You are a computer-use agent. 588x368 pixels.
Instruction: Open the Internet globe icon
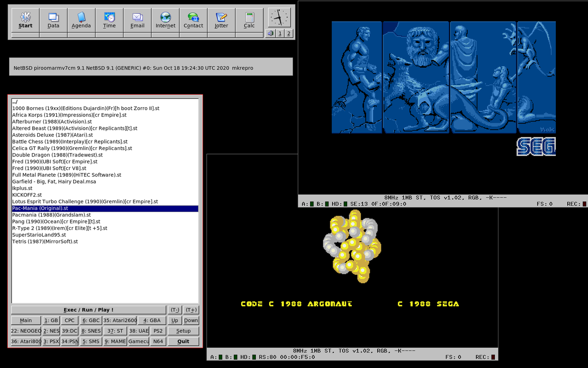pos(165,20)
